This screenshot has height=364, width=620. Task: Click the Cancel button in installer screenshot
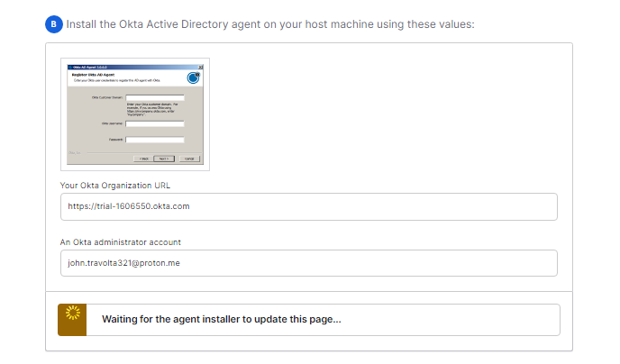click(x=188, y=158)
